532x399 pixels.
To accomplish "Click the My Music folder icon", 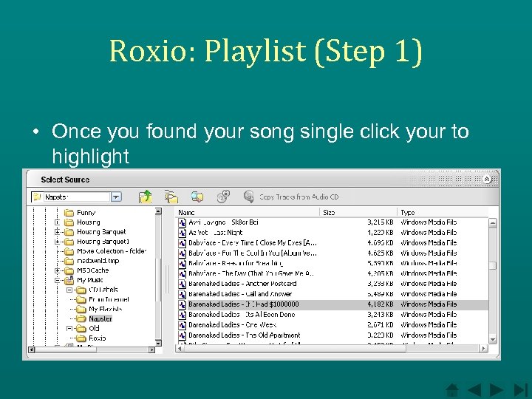I will tap(69, 280).
